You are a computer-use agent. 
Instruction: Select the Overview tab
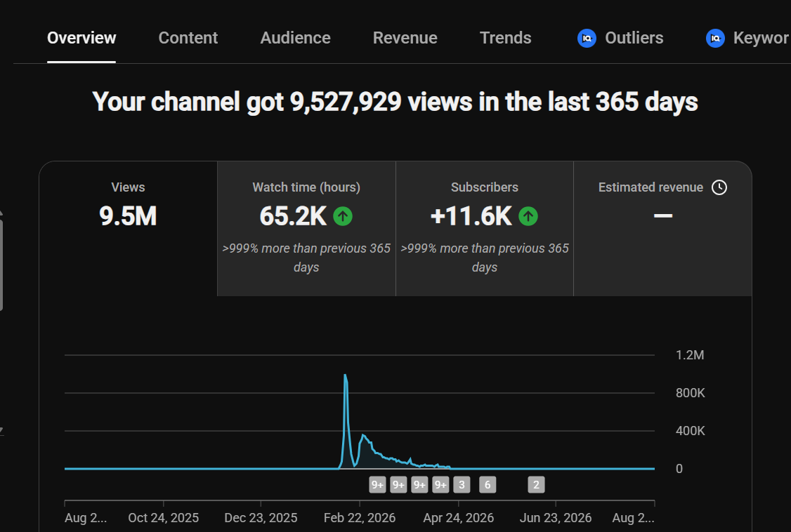[x=81, y=38]
